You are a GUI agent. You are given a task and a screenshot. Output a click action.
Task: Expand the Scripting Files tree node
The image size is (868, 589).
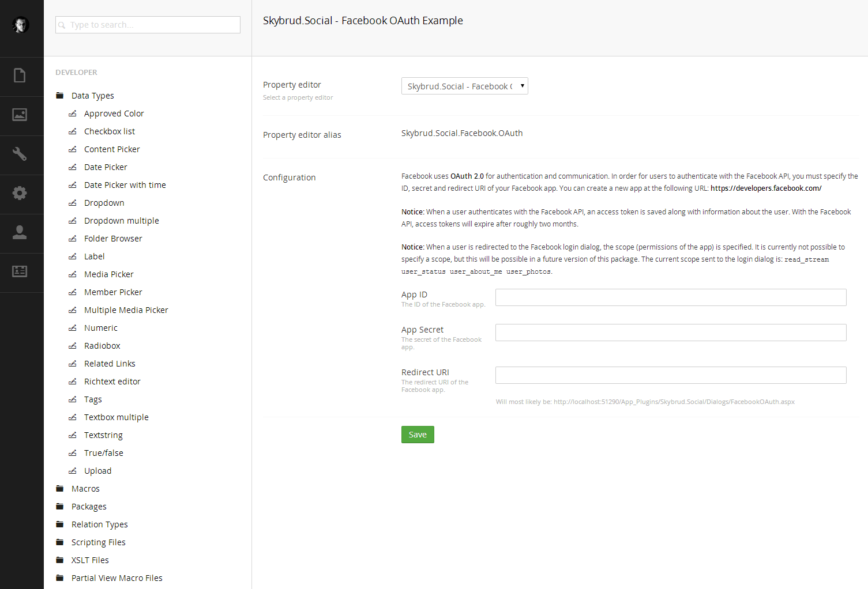(99, 542)
